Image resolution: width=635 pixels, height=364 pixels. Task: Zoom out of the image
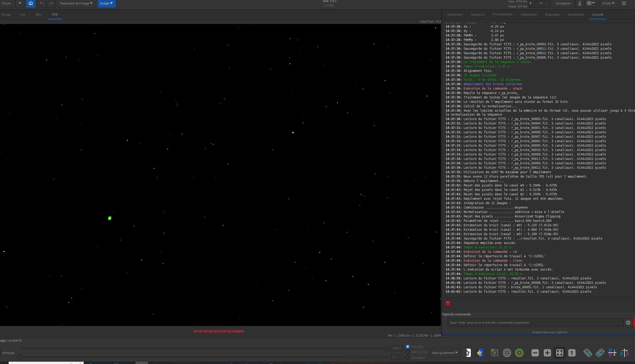coord(535,353)
